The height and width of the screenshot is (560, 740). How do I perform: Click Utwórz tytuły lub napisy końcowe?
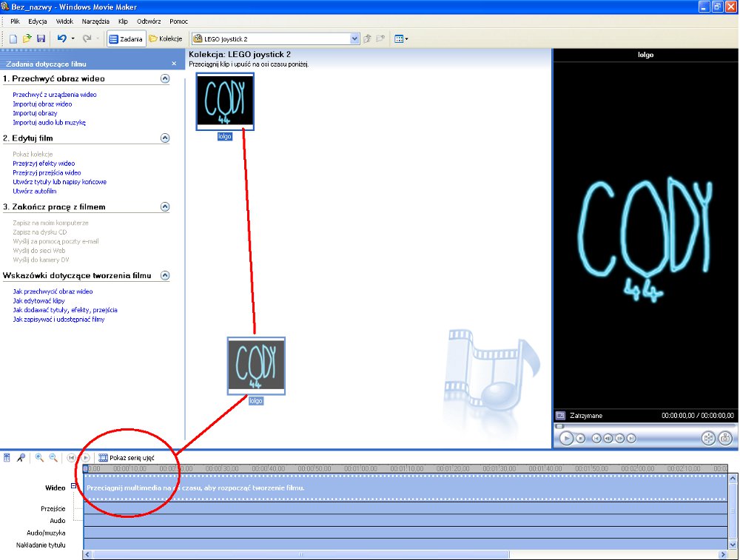(x=59, y=182)
